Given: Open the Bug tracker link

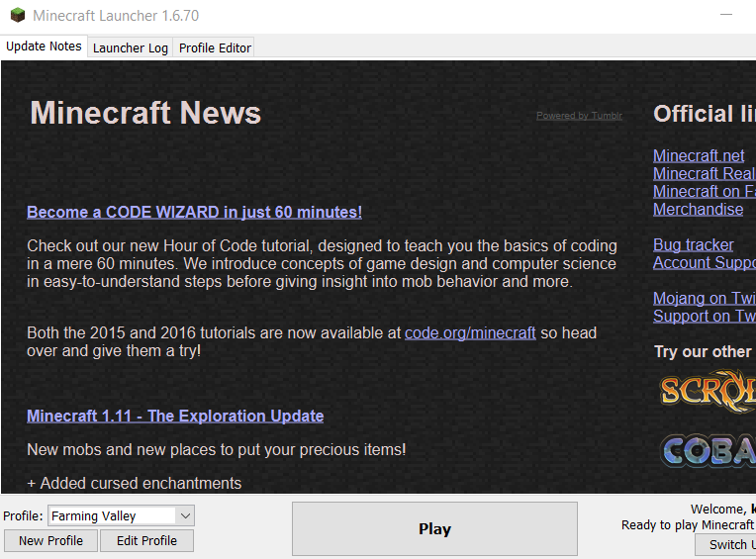Looking at the screenshot, I should (694, 244).
